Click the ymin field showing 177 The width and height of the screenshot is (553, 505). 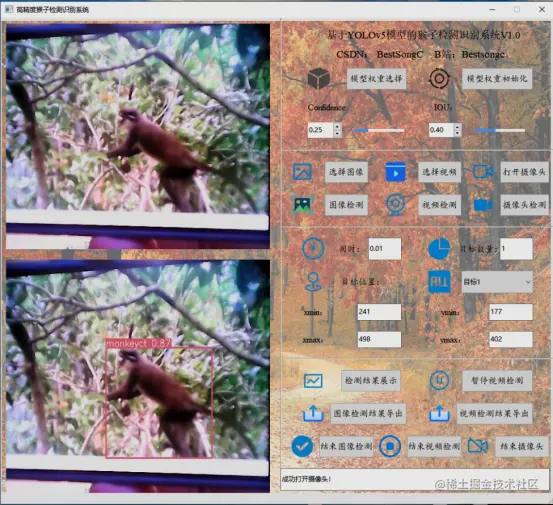511,312
